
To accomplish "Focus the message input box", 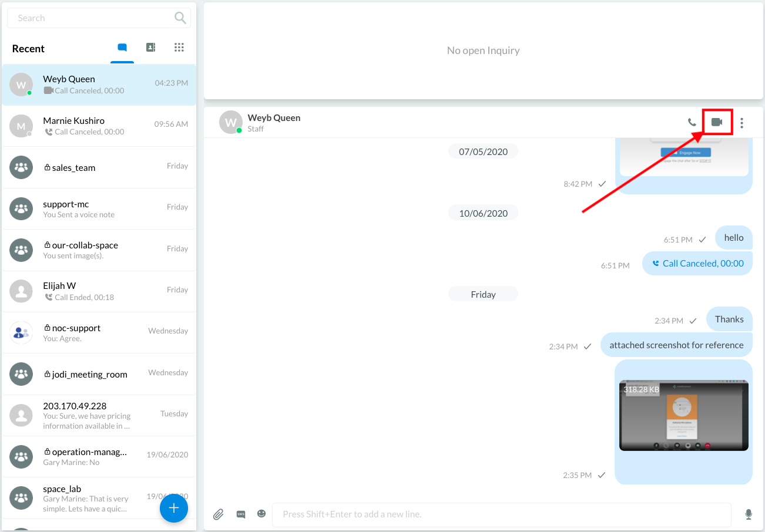I will click(x=502, y=514).
